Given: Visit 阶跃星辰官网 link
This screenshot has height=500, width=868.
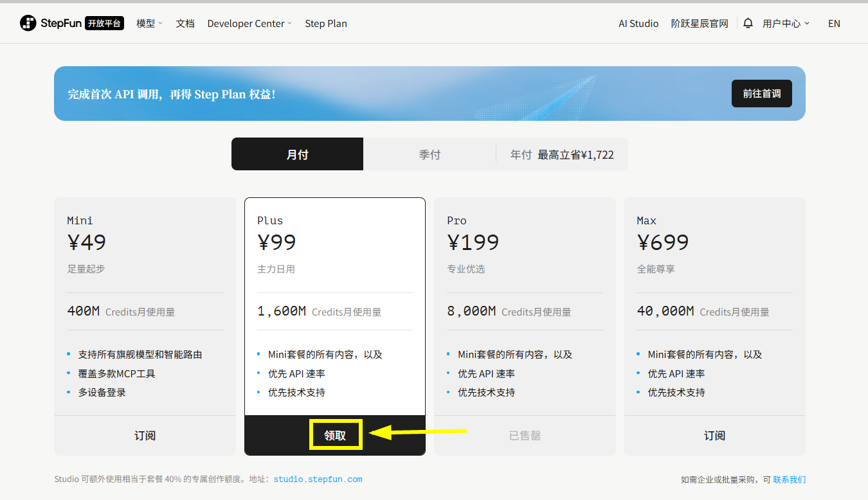Looking at the screenshot, I should point(700,23).
